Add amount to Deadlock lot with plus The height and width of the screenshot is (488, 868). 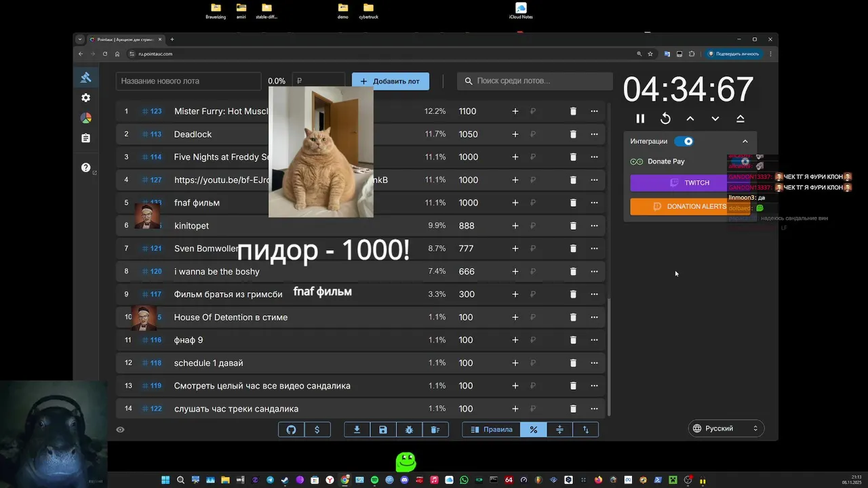point(515,134)
